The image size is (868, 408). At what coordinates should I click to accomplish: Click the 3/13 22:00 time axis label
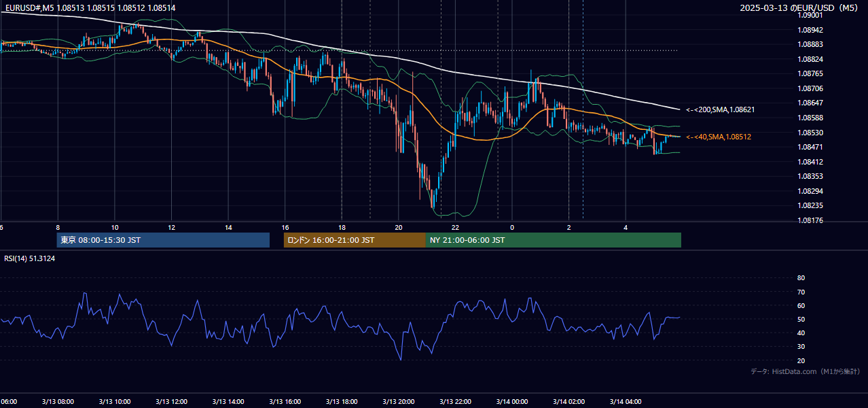(456, 401)
